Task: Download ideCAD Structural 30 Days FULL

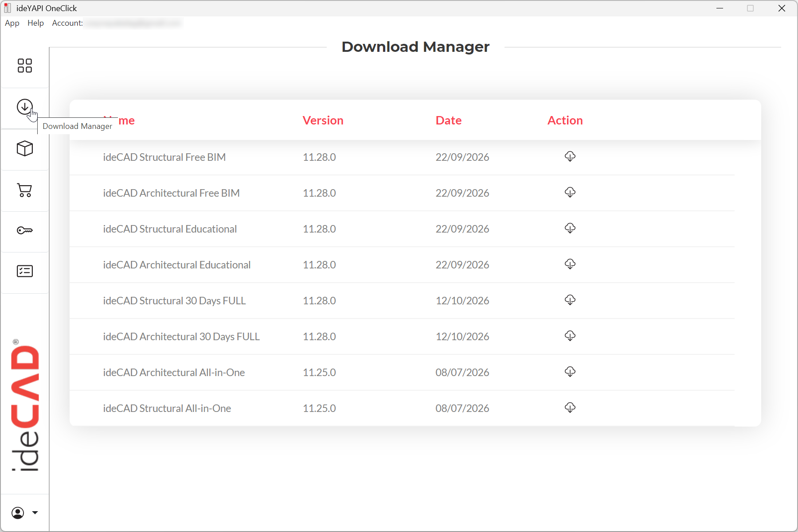Action: 570,300
